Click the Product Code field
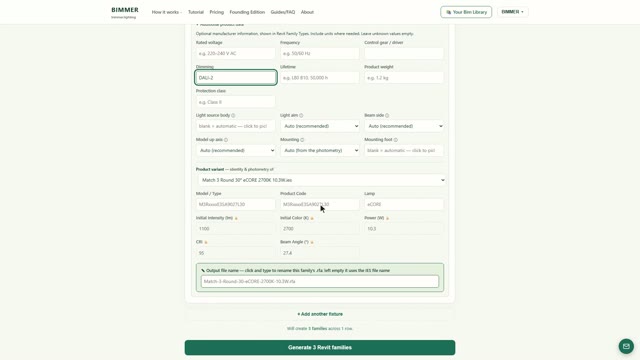 320,204
